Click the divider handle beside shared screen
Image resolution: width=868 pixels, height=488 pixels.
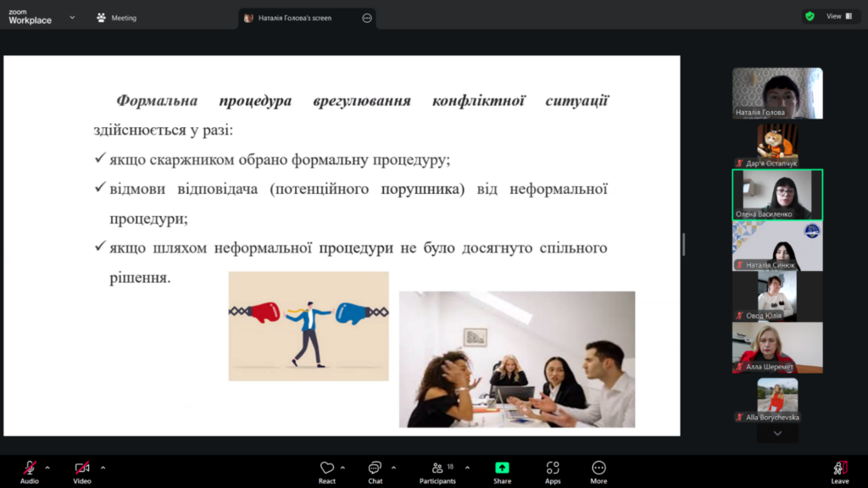point(684,244)
